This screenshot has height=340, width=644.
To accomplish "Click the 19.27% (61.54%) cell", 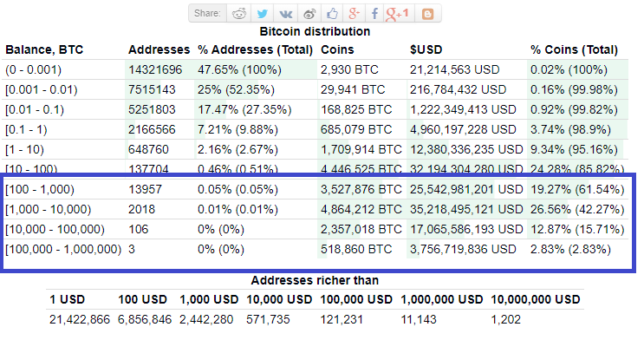I will (x=577, y=190).
